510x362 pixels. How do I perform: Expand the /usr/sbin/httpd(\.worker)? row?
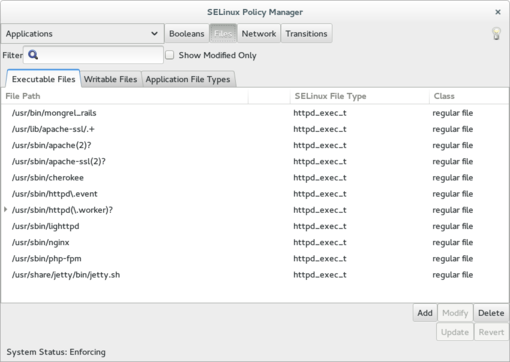coord(6,210)
